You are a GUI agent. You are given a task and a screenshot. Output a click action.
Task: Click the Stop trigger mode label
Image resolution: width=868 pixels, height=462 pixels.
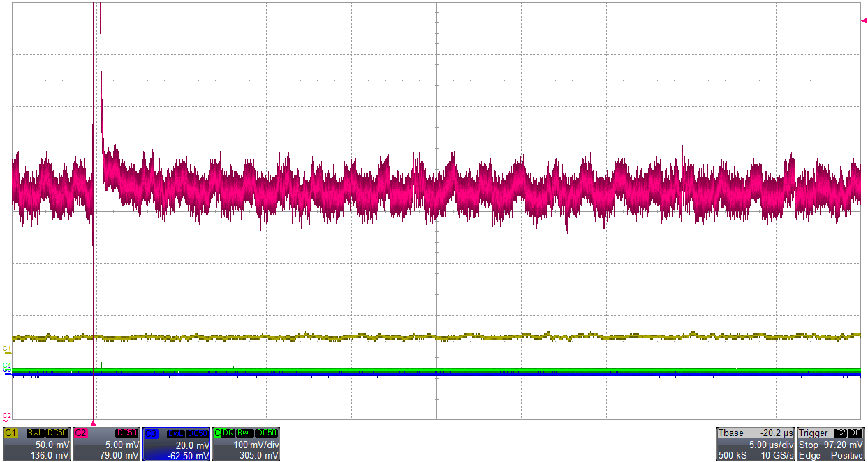click(x=808, y=445)
